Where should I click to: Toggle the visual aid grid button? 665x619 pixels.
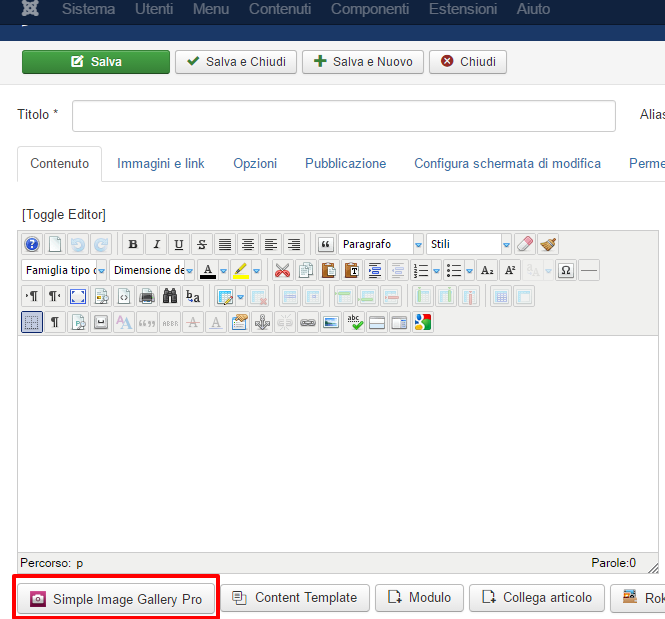(32, 322)
